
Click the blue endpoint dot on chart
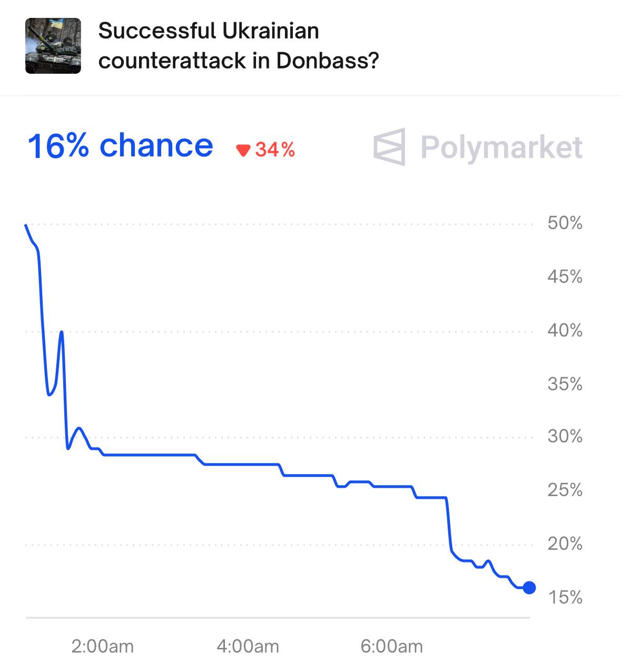click(529, 588)
